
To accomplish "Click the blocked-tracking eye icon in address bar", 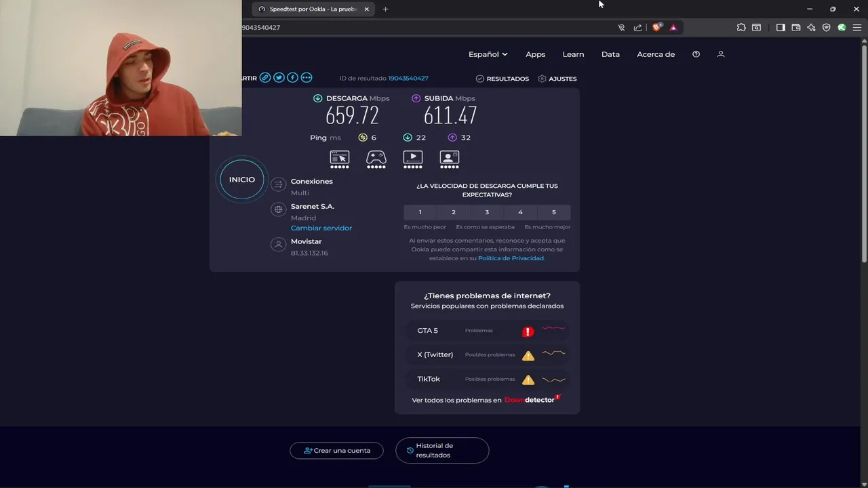I will (621, 28).
